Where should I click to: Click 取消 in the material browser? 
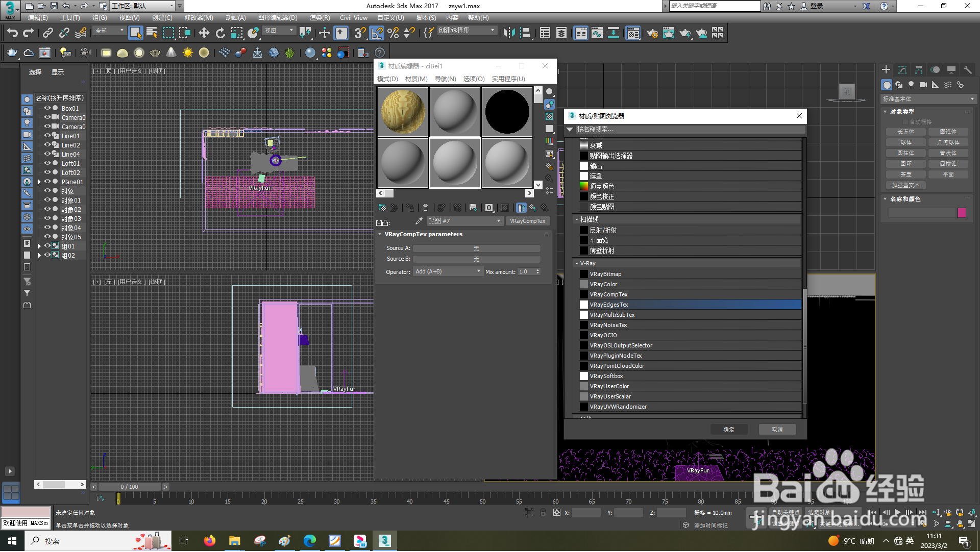777,430
